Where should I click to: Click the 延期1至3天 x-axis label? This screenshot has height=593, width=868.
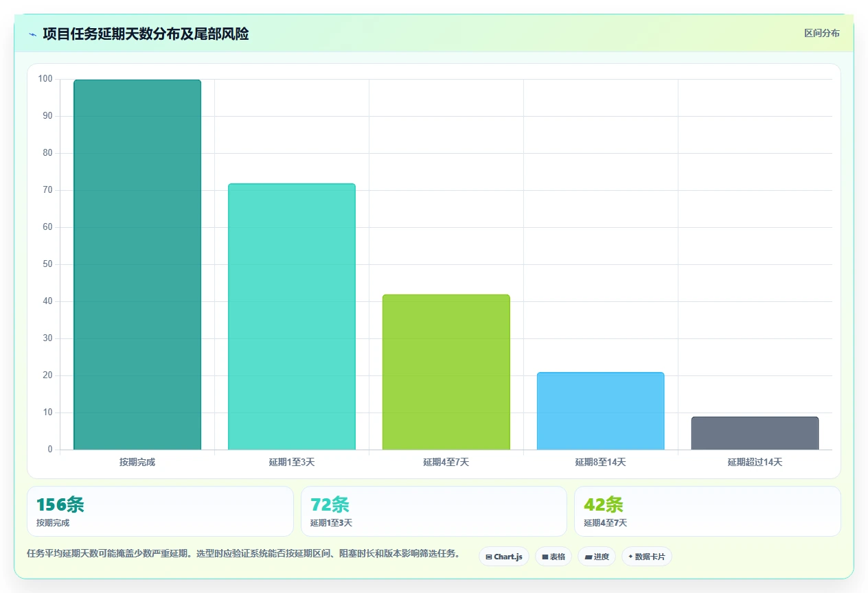pyautogui.click(x=292, y=462)
